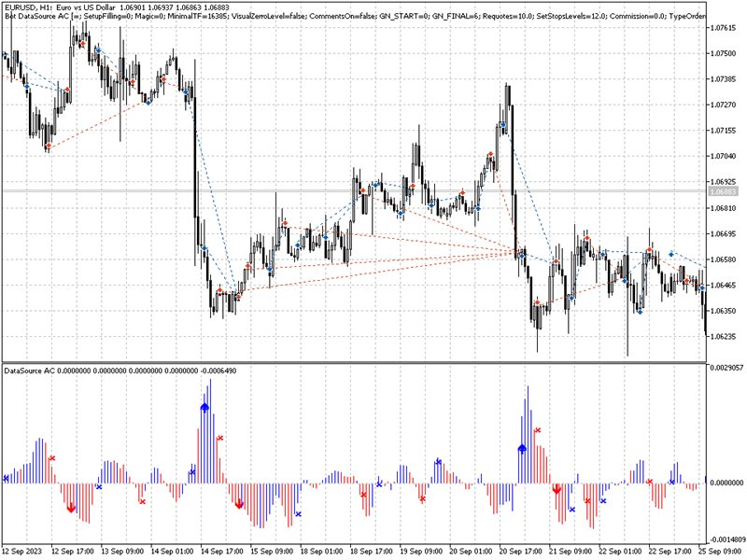Click the 1.06695 price axis label
Screen dimensions: 747x560
(723, 234)
